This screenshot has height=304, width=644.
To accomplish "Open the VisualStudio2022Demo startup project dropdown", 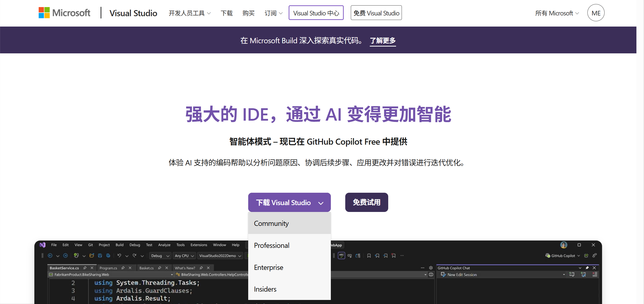I will [x=220, y=256].
